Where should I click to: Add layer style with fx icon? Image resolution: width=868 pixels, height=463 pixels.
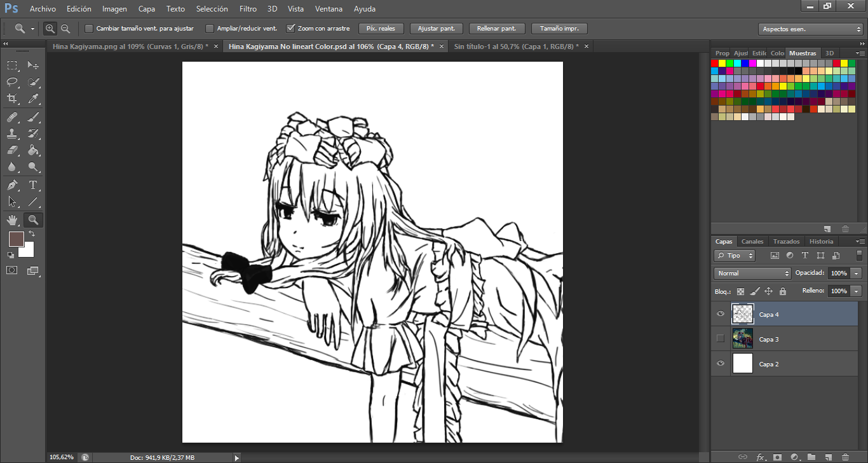(761, 457)
